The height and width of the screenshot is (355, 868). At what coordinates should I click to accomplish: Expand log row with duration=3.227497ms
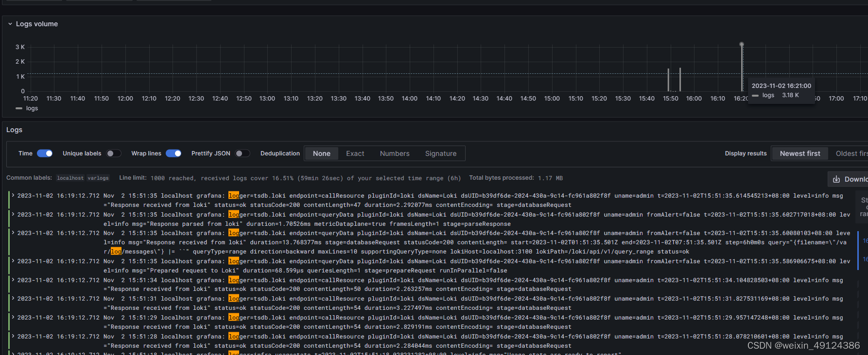click(x=13, y=299)
